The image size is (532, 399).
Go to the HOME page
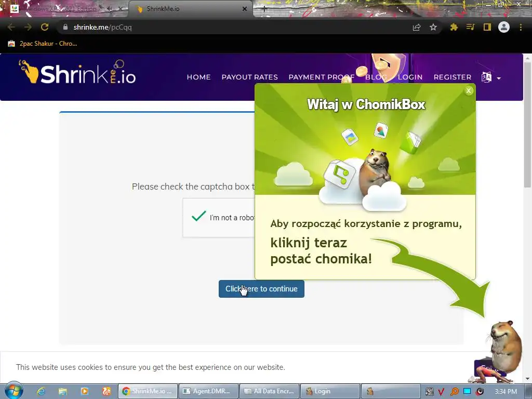(198, 77)
